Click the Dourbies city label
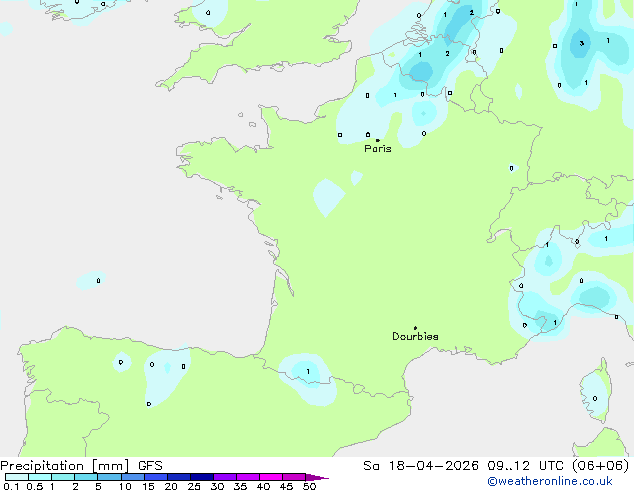This screenshot has width=634, height=490. click(x=415, y=336)
